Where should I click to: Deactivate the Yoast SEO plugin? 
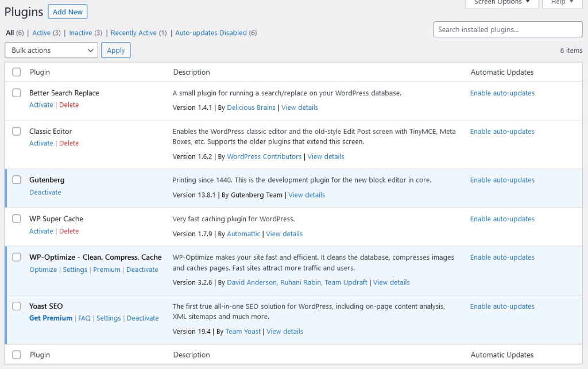tap(143, 318)
